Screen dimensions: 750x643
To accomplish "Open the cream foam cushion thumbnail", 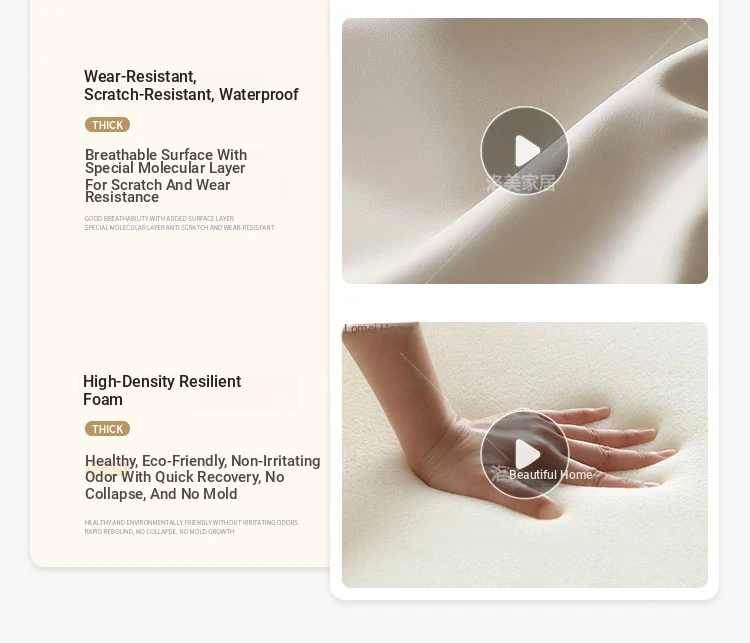I will 525,455.
